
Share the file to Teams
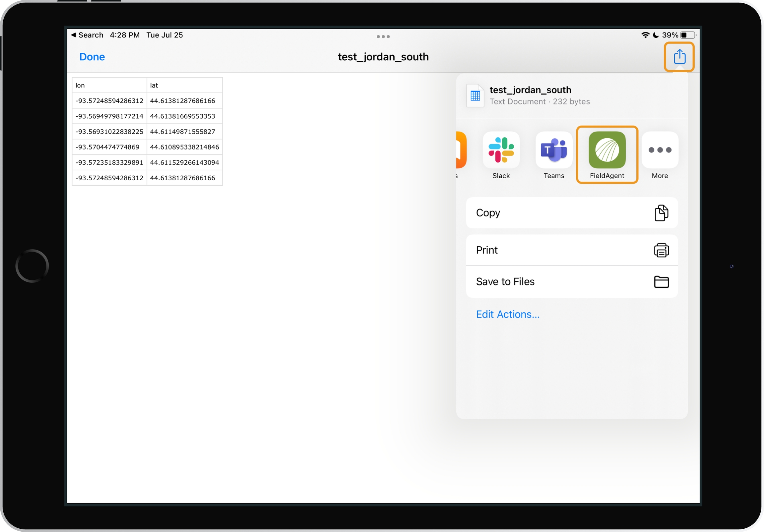pyautogui.click(x=554, y=150)
